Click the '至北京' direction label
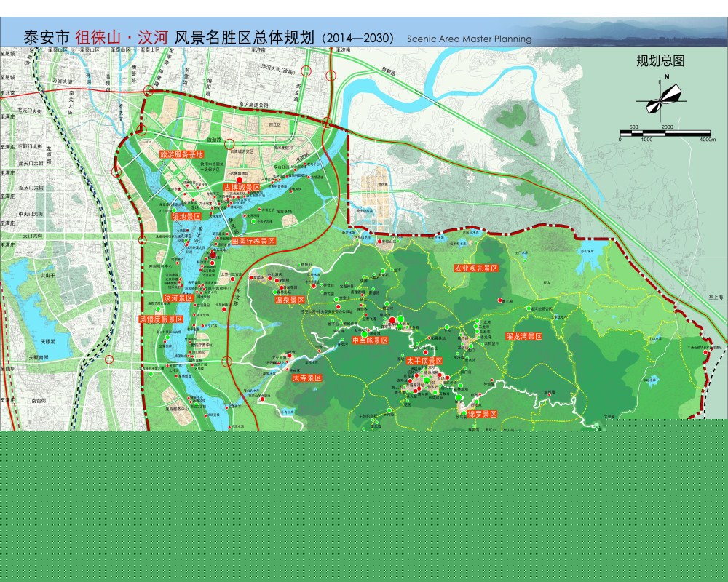728x582 pixels. [x=8, y=93]
